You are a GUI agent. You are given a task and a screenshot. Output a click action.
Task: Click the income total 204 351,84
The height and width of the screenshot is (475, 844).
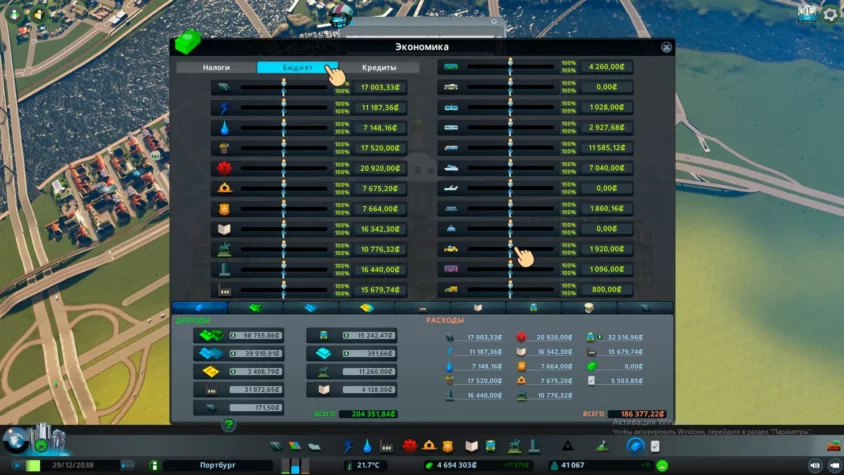(x=369, y=414)
